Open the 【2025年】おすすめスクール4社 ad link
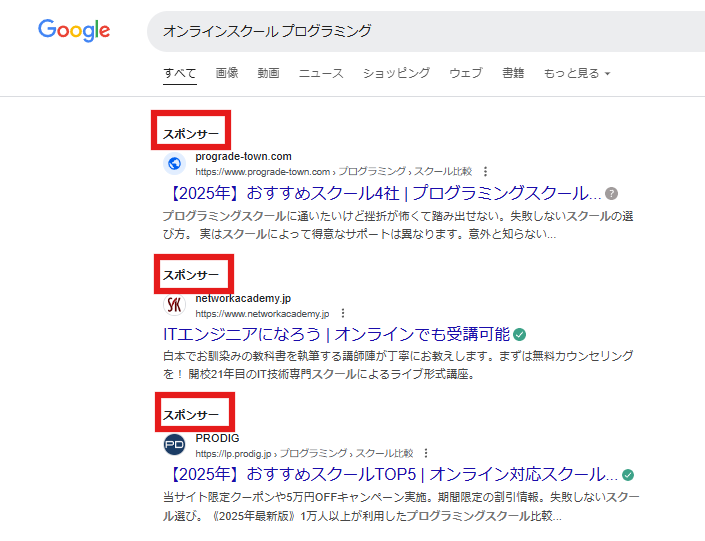This screenshot has width=705, height=541. click(x=384, y=194)
